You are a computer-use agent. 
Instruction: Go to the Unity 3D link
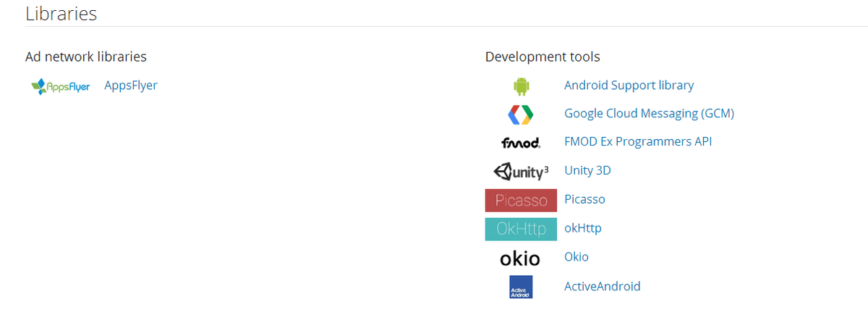[587, 171]
